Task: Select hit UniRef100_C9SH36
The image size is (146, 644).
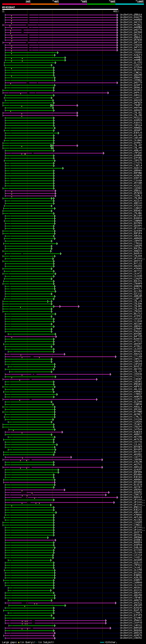Action: pos(131,374)
